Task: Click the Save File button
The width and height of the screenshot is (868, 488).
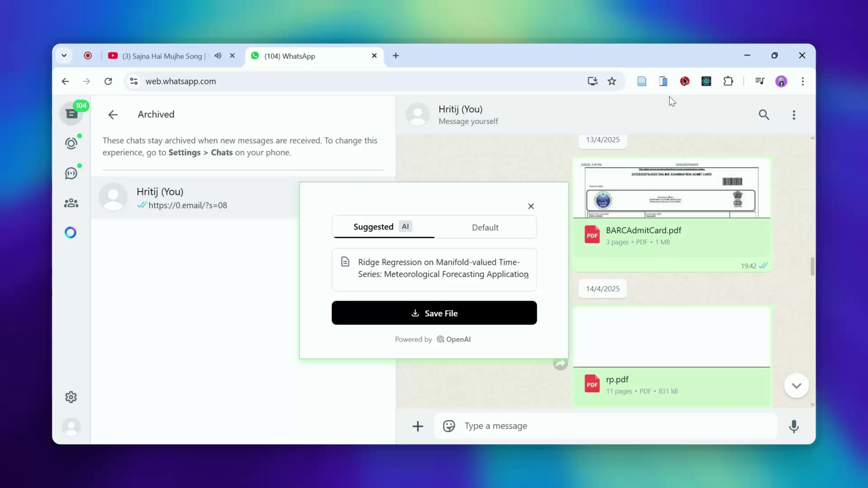Action: pyautogui.click(x=434, y=313)
